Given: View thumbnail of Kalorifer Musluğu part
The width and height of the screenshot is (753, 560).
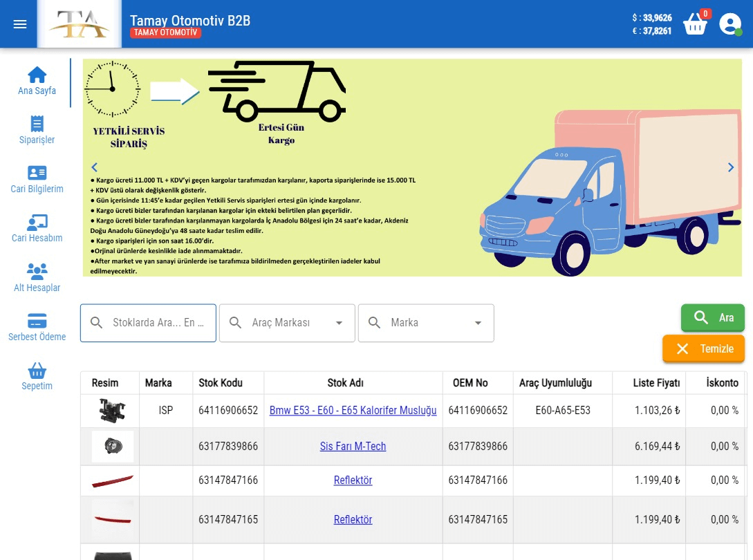Looking at the screenshot, I should [113, 410].
